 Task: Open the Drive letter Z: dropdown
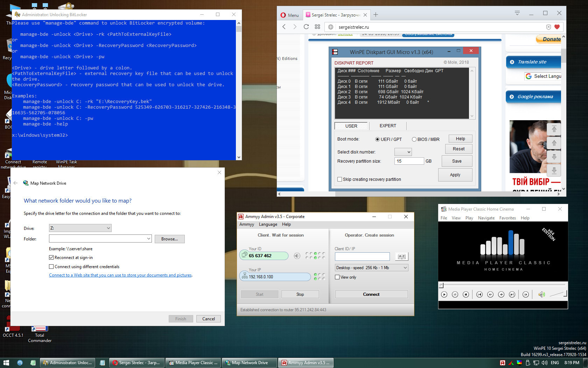tap(80, 228)
